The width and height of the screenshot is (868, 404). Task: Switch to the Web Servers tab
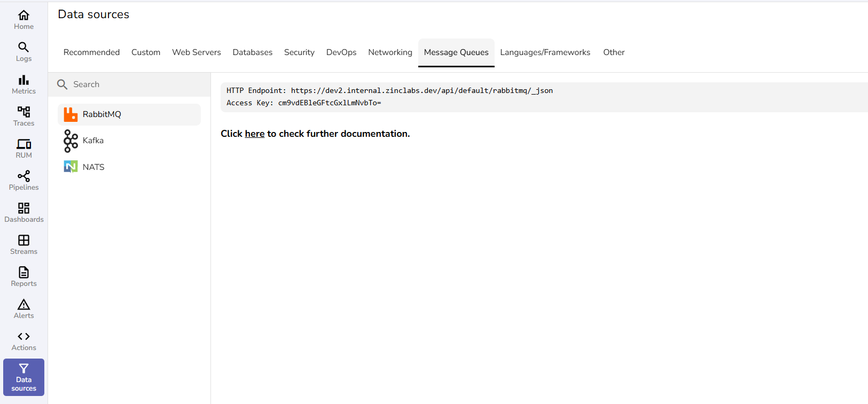(x=196, y=52)
